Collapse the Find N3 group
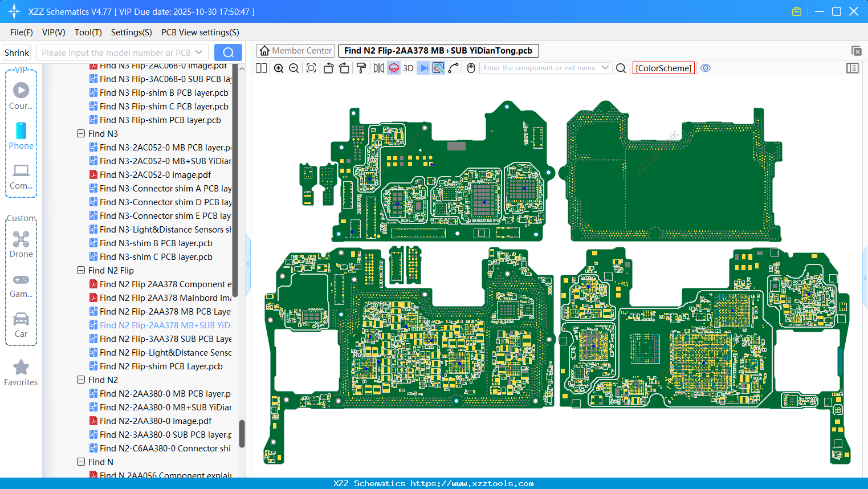 click(x=81, y=133)
